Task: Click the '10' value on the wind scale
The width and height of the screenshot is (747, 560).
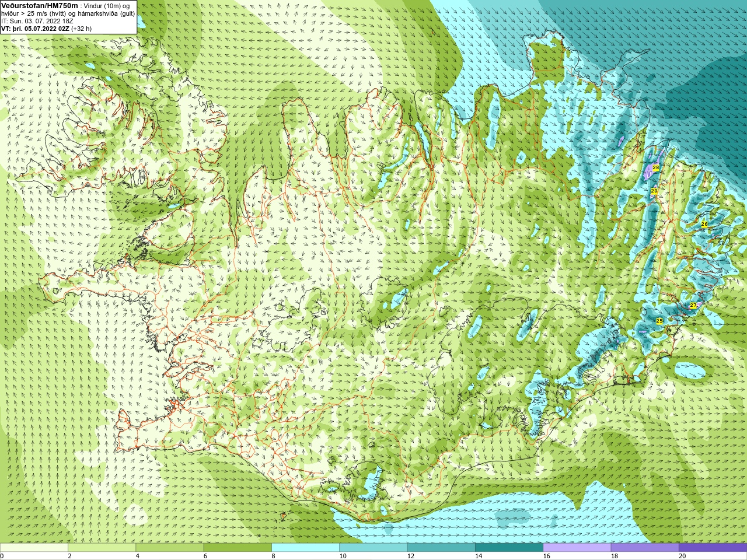Action: point(343,556)
